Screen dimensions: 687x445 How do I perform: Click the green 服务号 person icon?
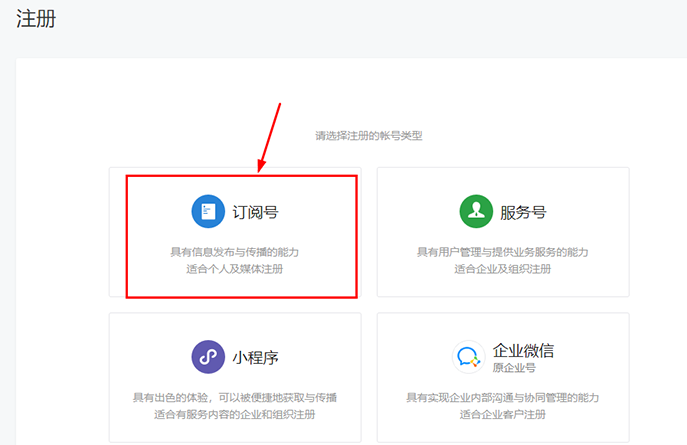pos(476,212)
